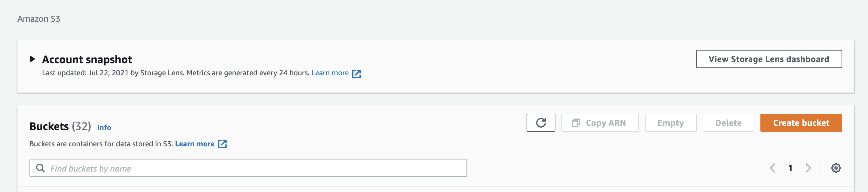Click the copy icon in Copy ARN button
The image size is (868, 192).
click(x=576, y=123)
